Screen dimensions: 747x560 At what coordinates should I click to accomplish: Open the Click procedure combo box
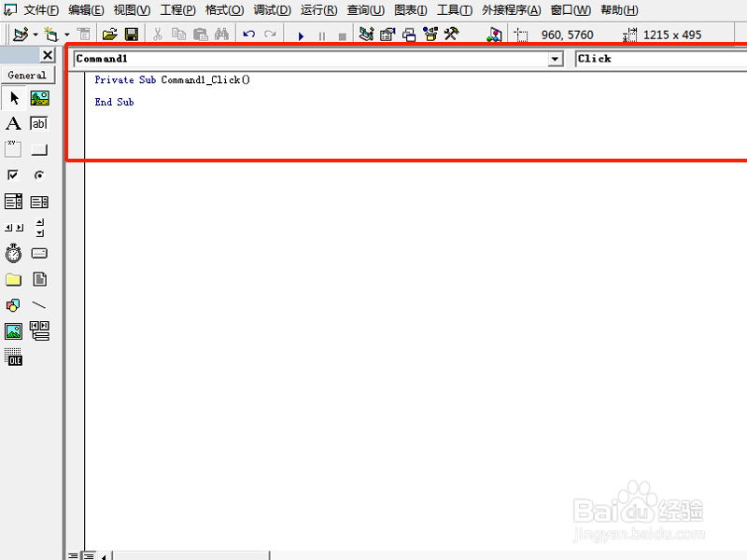tap(661, 59)
